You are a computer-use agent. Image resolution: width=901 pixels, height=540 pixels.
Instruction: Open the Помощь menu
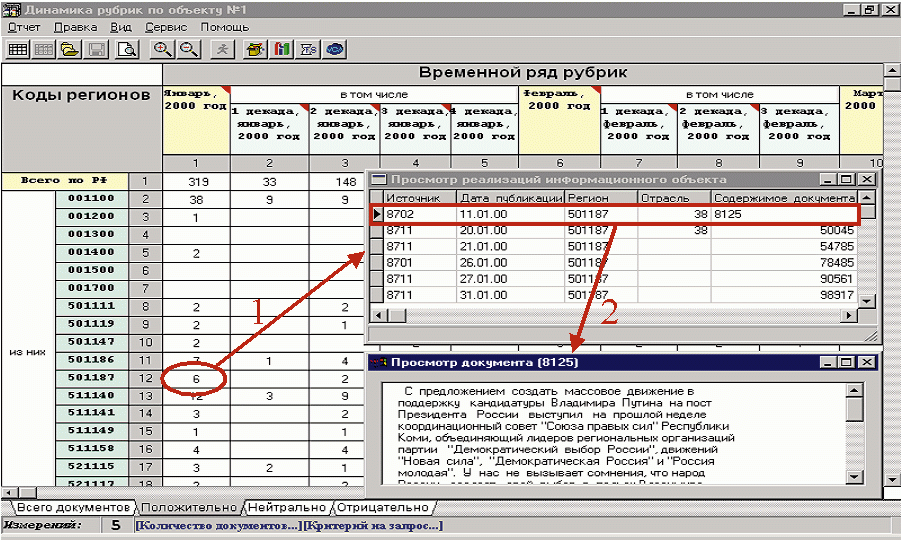225,27
